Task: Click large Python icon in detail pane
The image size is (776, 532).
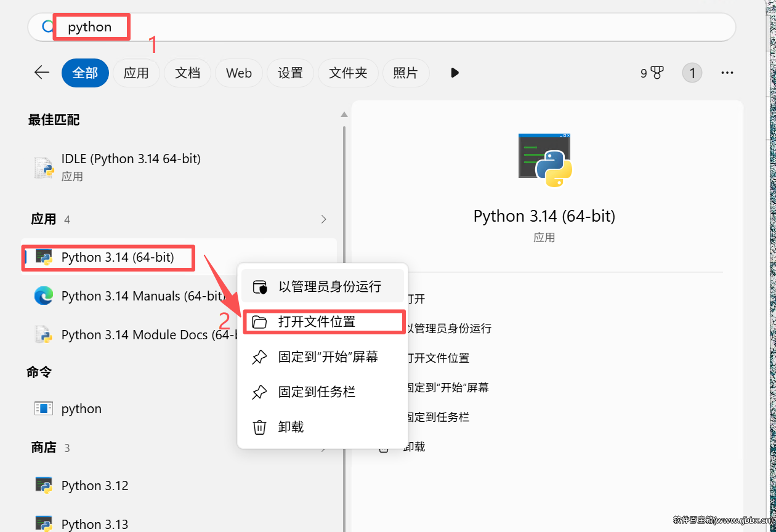Action: click(545, 160)
